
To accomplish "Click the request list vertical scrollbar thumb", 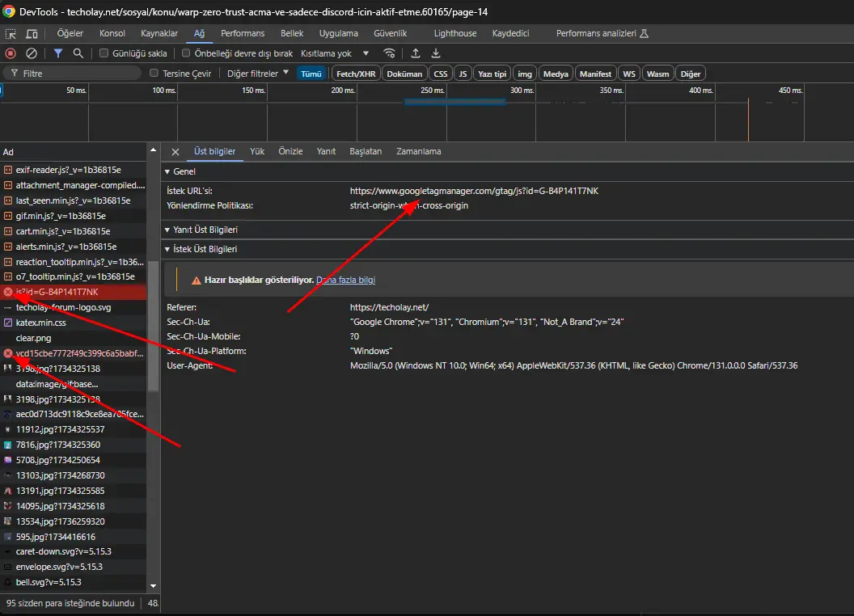I will [153, 326].
